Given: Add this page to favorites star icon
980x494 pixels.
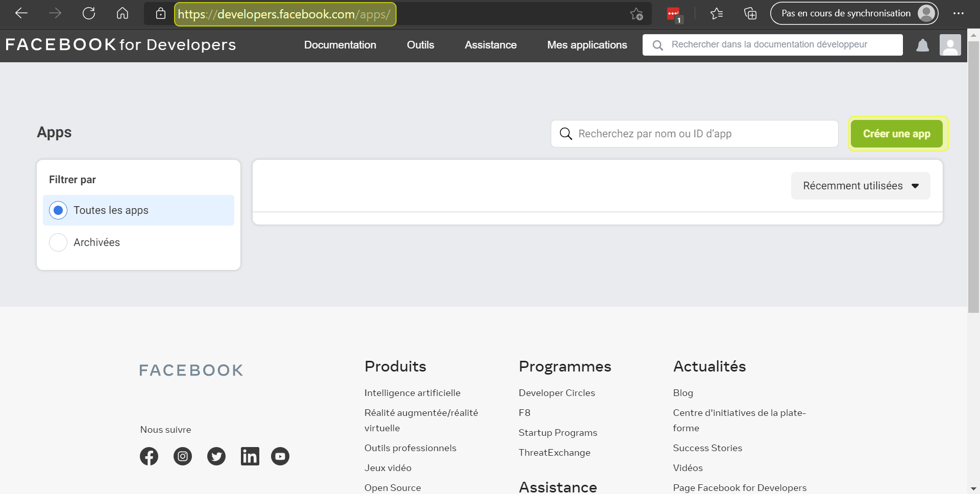Looking at the screenshot, I should pyautogui.click(x=636, y=14).
